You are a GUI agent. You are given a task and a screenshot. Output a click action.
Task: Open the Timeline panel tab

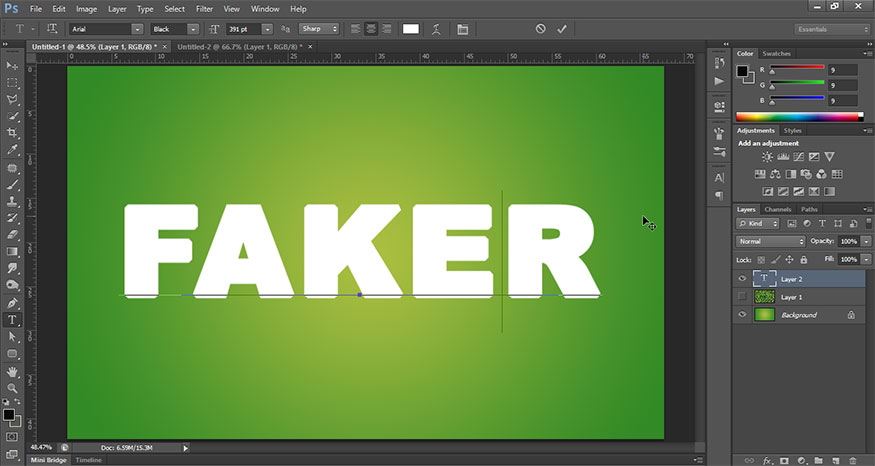[x=89, y=460]
